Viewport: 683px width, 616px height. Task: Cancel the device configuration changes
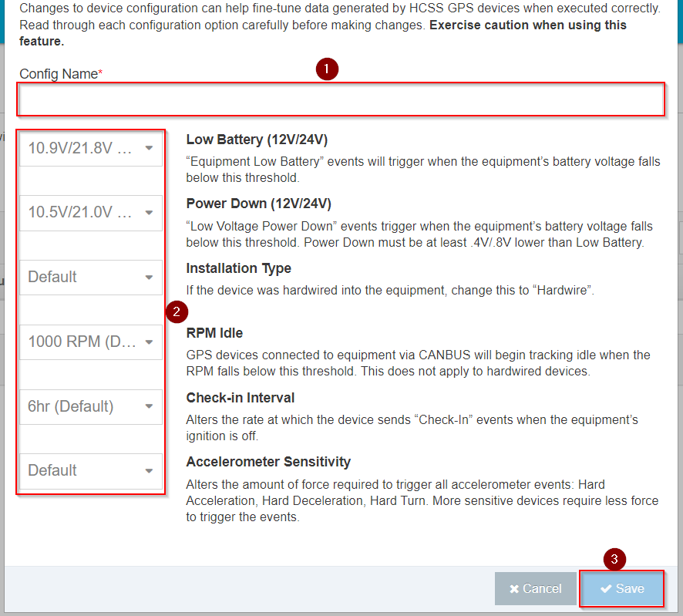click(535, 588)
